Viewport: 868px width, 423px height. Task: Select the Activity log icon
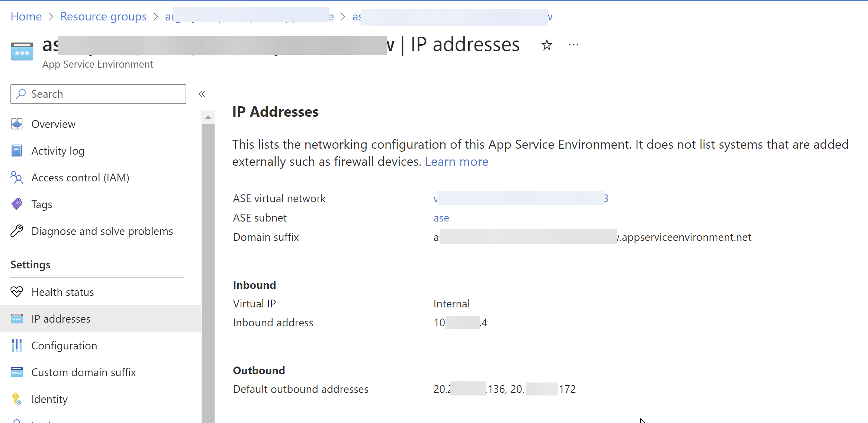(16, 151)
